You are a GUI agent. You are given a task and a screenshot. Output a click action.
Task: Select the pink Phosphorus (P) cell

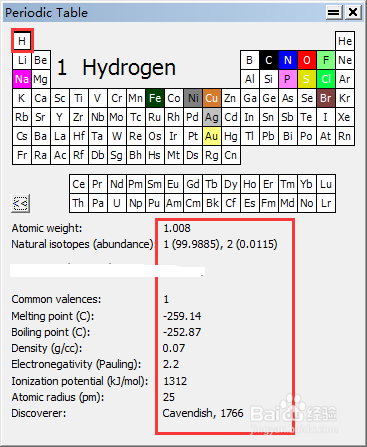click(288, 79)
